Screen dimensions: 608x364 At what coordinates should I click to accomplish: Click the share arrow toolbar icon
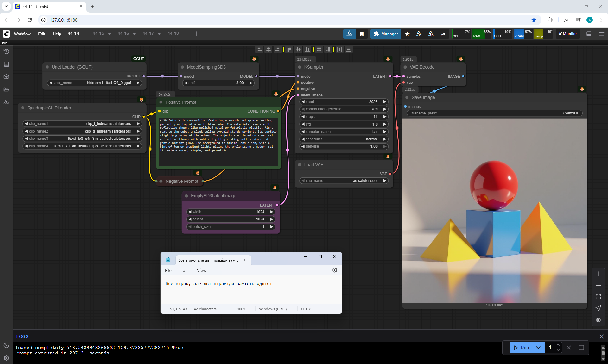pos(443,34)
